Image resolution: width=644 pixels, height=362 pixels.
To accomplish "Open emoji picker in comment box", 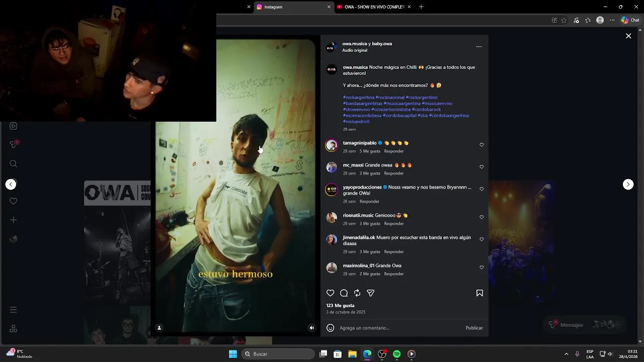I will pyautogui.click(x=331, y=328).
